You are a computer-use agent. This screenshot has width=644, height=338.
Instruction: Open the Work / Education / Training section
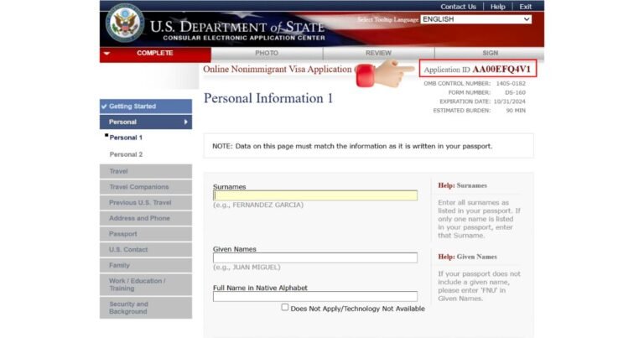[146, 284]
